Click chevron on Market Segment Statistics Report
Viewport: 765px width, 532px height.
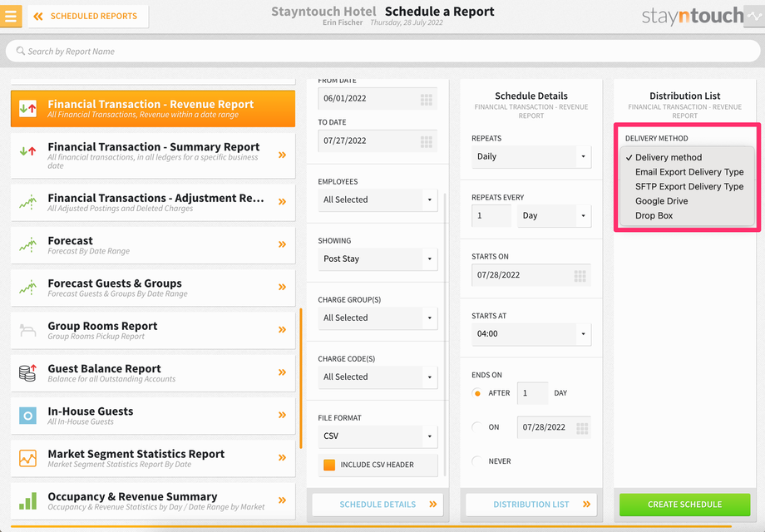point(282,458)
